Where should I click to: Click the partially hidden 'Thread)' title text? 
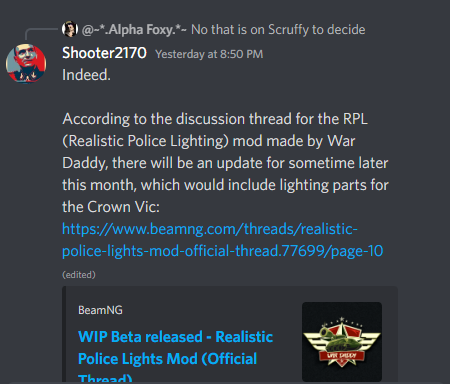pyautogui.click(x=105, y=378)
